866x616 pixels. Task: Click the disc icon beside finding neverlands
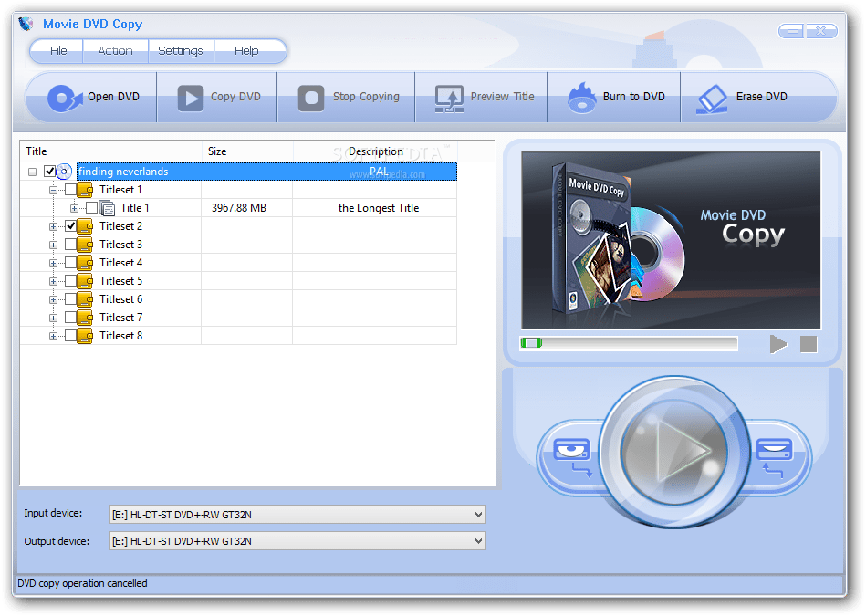pos(64,171)
